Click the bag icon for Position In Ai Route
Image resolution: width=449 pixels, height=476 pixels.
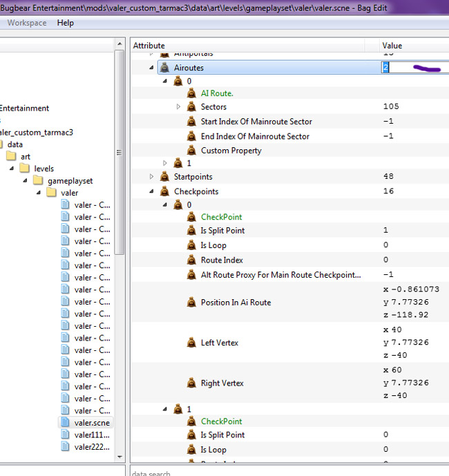191,303
